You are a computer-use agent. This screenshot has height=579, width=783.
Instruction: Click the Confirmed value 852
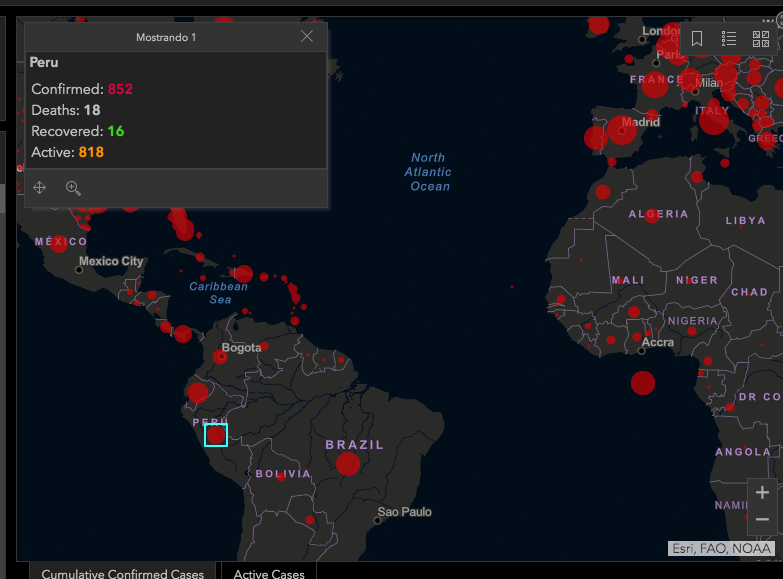tap(120, 89)
